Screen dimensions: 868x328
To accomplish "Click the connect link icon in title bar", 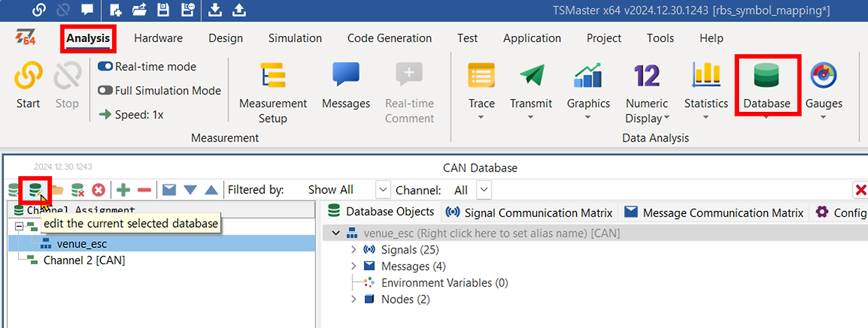I will [x=39, y=9].
